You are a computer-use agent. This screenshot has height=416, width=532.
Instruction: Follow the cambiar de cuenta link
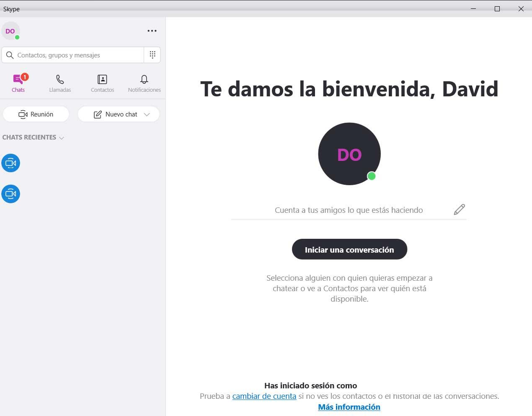click(x=264, y=396)
